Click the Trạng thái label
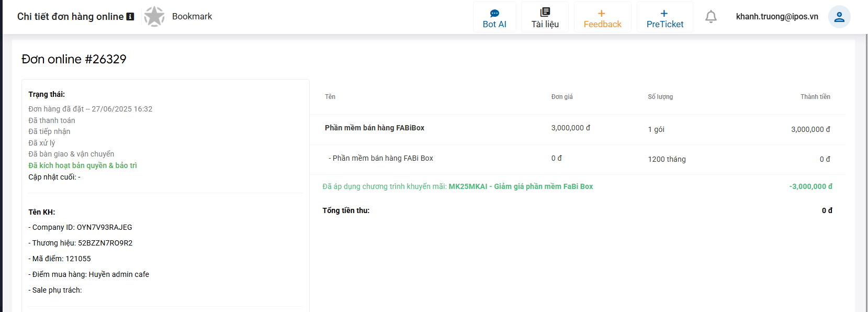 tap(47, 94)
